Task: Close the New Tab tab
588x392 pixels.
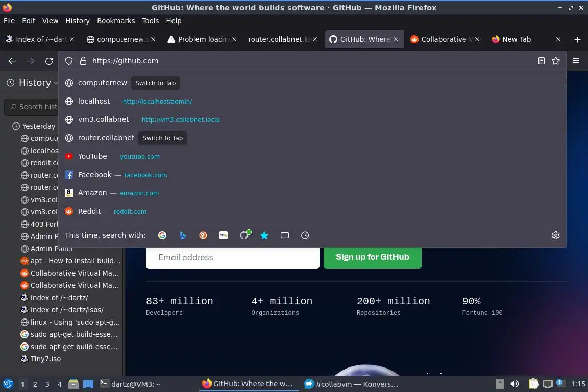Action: (558, 39)
